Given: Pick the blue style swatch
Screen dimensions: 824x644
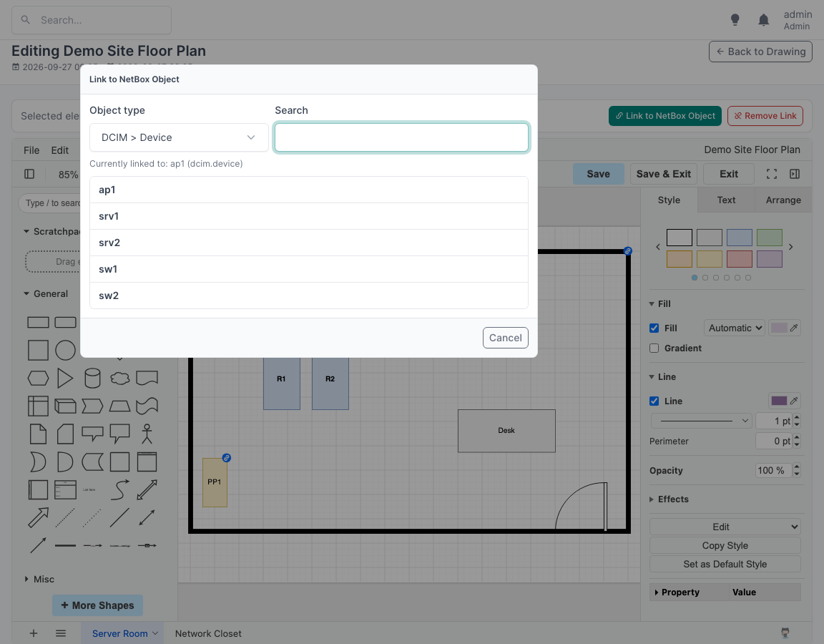Looking at the screenshot, I should [739, 238].
